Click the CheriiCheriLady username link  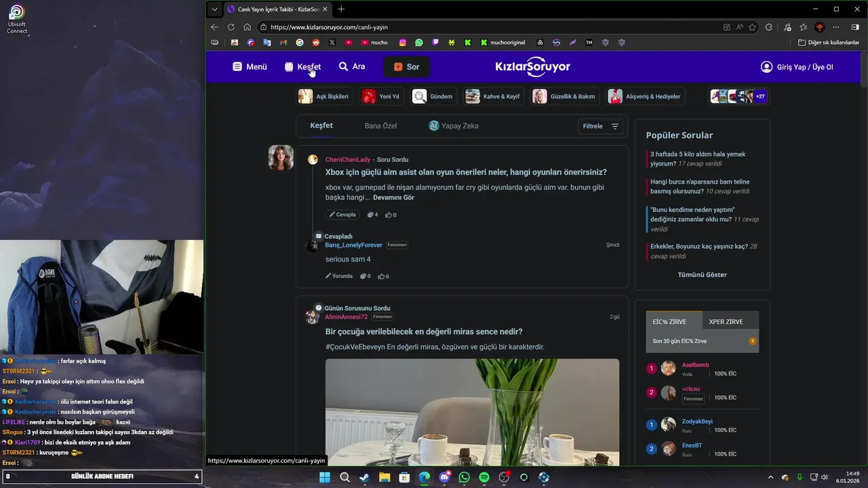click(x=348, y=159)
